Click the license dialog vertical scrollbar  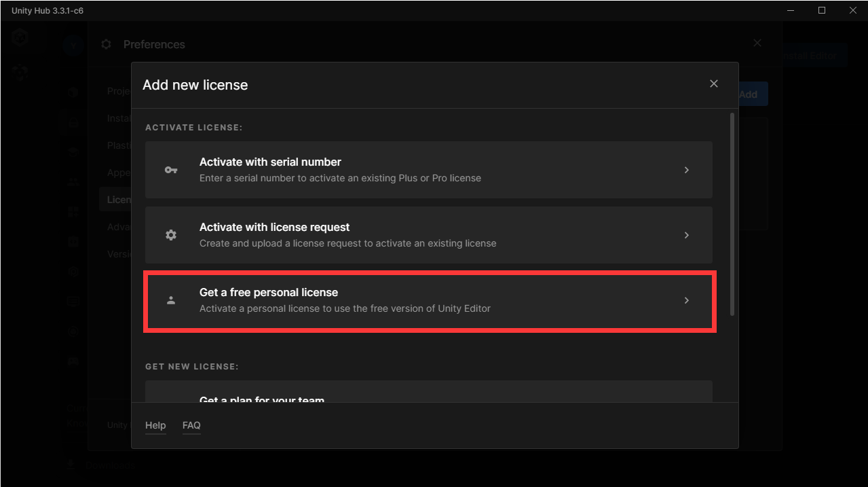coord(732,214)
